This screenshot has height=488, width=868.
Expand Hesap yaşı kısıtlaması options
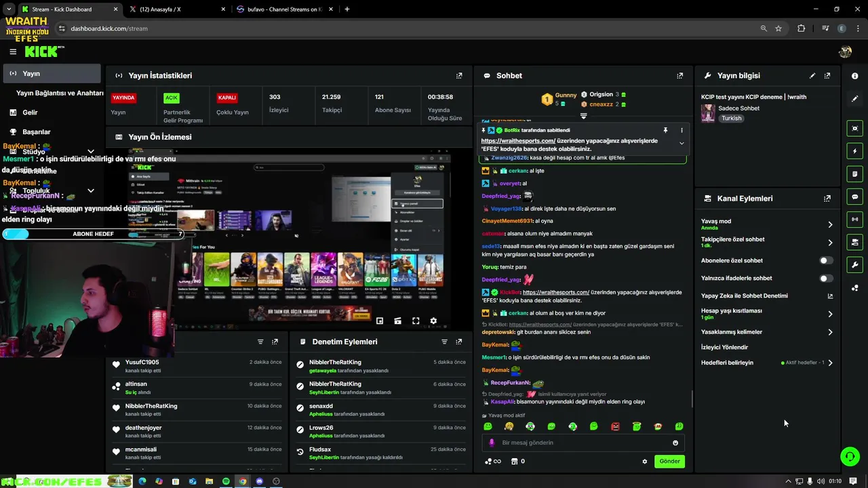(x=830, y=314)
